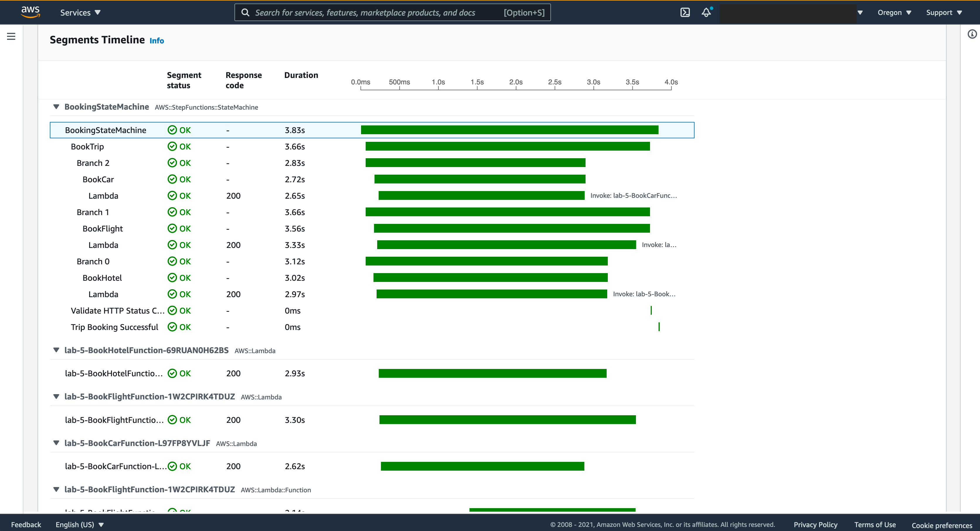
Task: Select the Lambda row with duration 3.33s
Action: pos(372,245)
